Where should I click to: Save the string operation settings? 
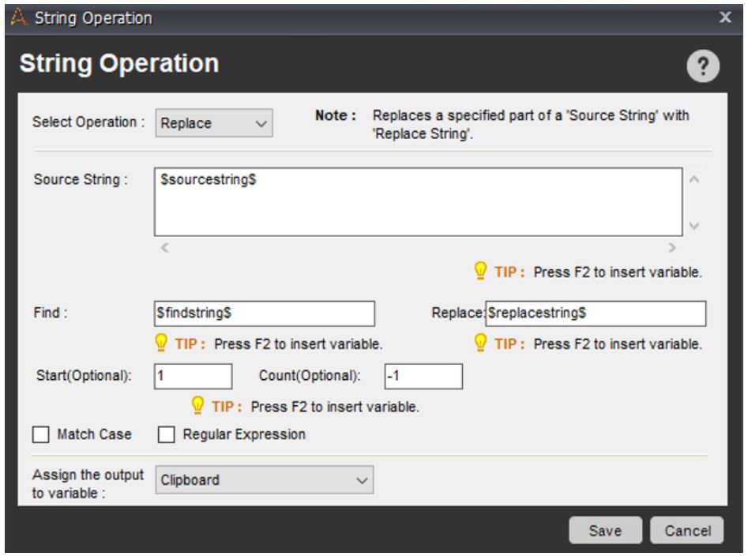[605, 531]
